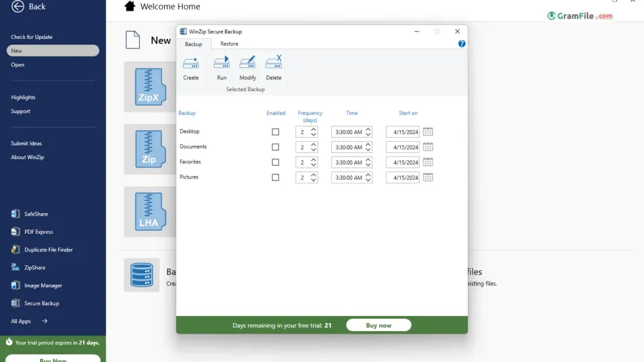Open calendar picker for Pictures row
Viewport: 644px width, 362px height.
click(428, 177)
